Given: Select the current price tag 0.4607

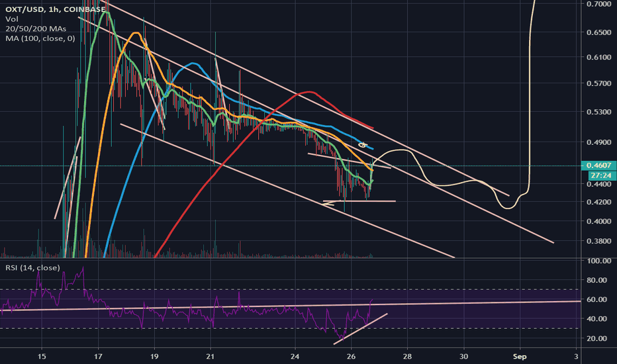Looking at the screenshot, I should pos(598,165).
